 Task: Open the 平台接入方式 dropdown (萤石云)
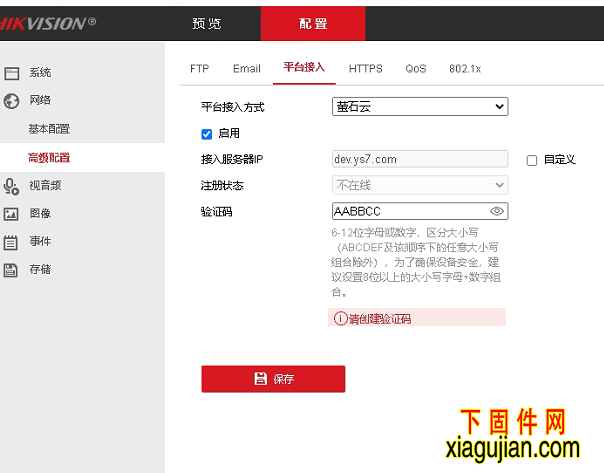point(420,107)
